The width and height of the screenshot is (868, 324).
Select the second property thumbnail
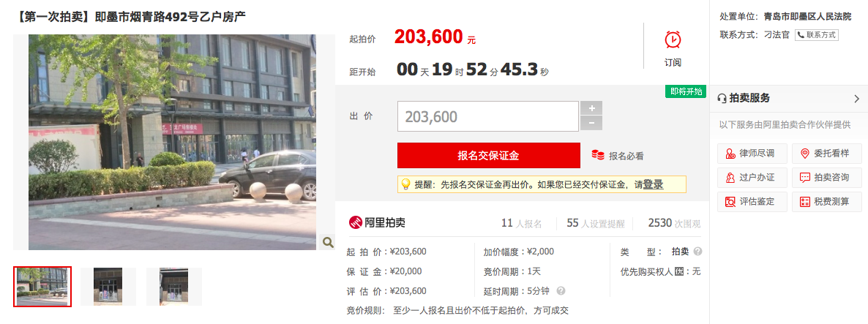tap(108, 287)
